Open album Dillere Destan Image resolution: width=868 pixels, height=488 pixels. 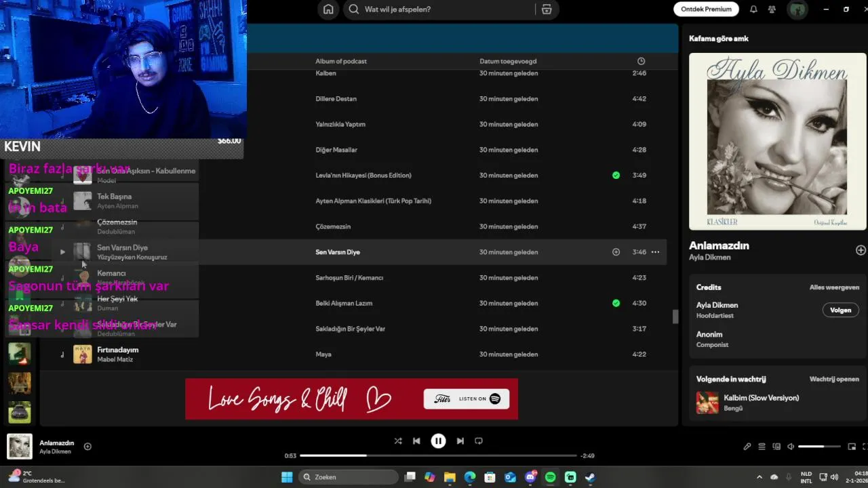[x=336, y=99]
